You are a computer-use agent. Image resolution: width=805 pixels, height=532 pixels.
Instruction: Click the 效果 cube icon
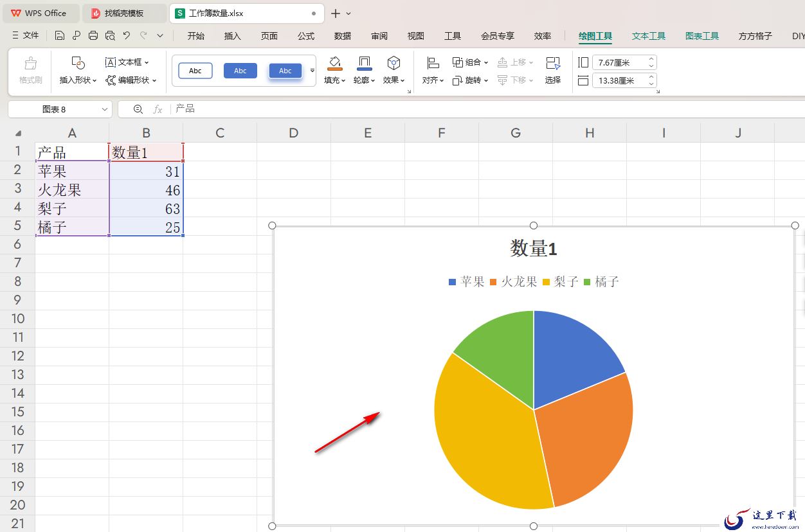393,62
